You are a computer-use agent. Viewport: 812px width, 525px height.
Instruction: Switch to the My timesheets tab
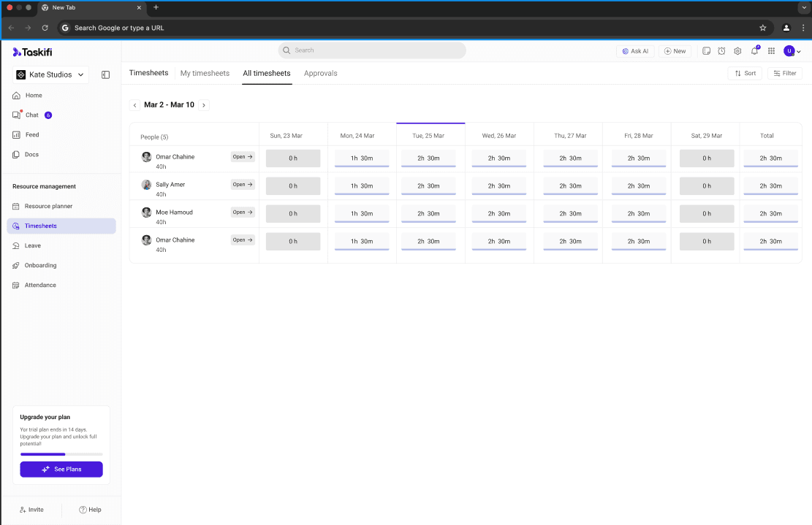click(x=205, y=73)
